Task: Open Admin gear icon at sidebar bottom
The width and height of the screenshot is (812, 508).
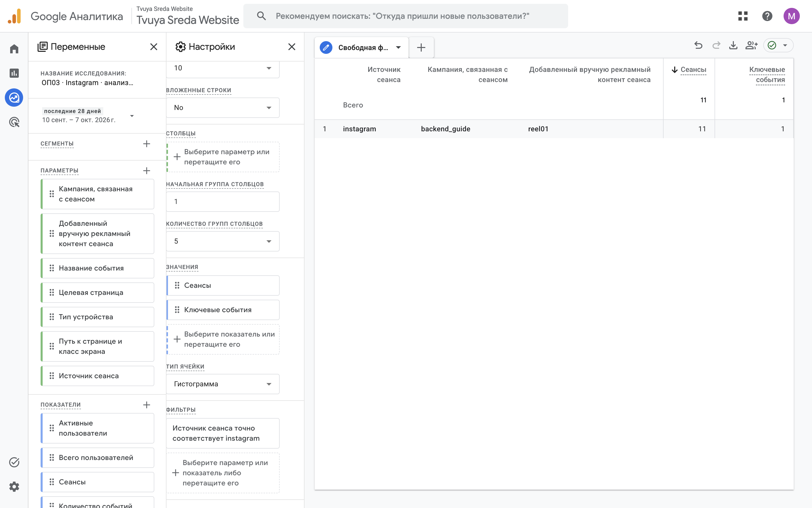Action: point(14,486)
